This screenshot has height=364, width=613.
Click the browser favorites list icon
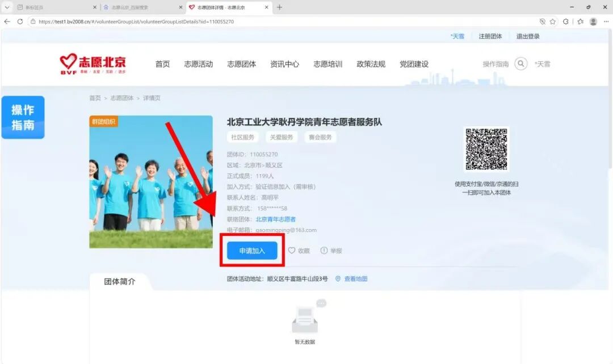coord(581,22)
